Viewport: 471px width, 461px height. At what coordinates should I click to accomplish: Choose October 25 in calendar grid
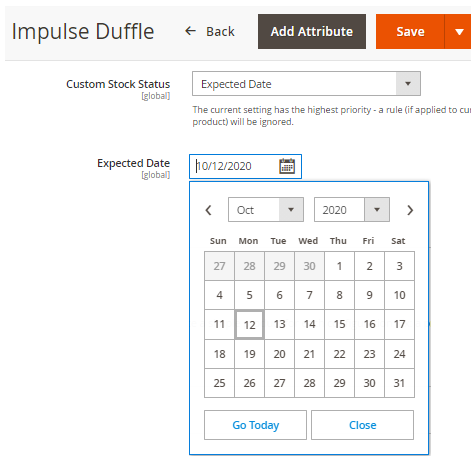[x=219, y=383]
